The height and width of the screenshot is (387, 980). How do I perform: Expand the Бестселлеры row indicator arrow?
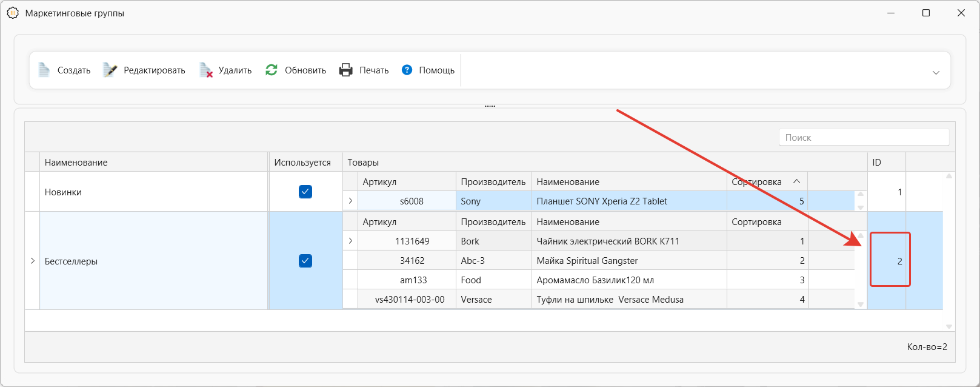pos(32,261)
